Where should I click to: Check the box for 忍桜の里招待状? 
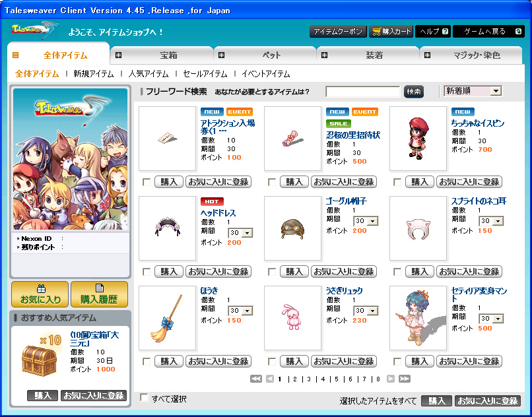click(x=272, y=182)
